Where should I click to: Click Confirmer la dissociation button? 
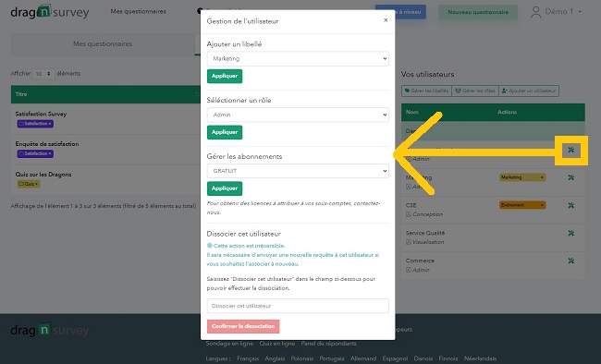tap(243, 326)
